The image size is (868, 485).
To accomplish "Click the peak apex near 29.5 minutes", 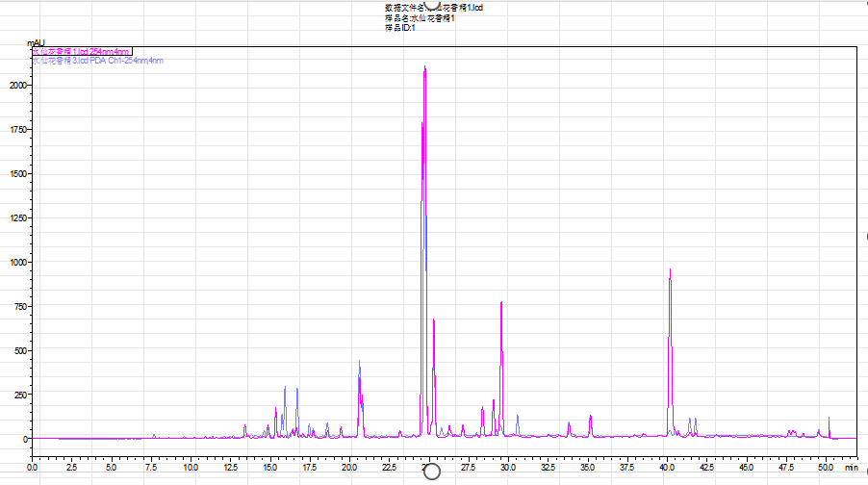I will (501, 303).
